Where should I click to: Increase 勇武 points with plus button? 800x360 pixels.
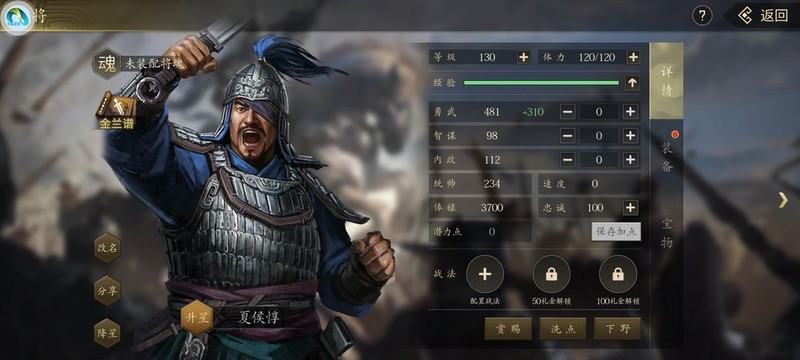[631, 112]
